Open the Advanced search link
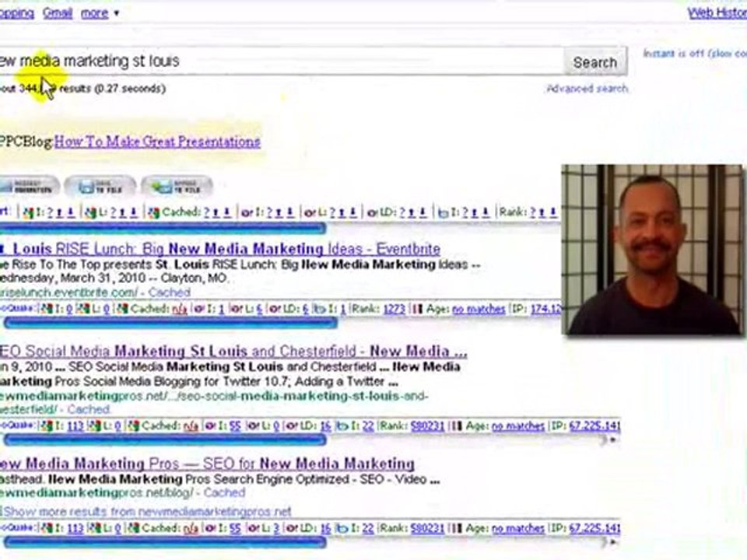Screen dimensions: 747x560 pyautogui.click(x=587, y=89)
